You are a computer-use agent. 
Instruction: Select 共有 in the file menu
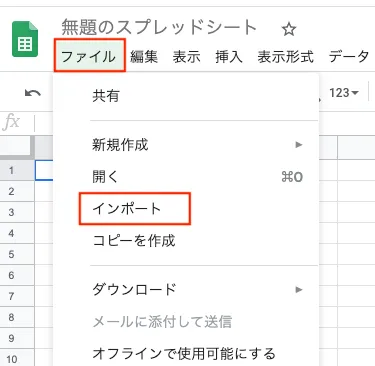186,96
